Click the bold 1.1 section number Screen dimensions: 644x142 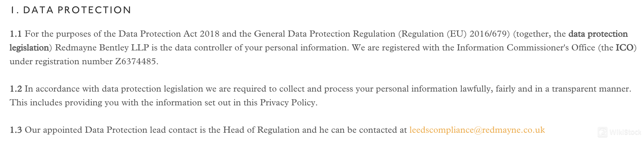16,34
